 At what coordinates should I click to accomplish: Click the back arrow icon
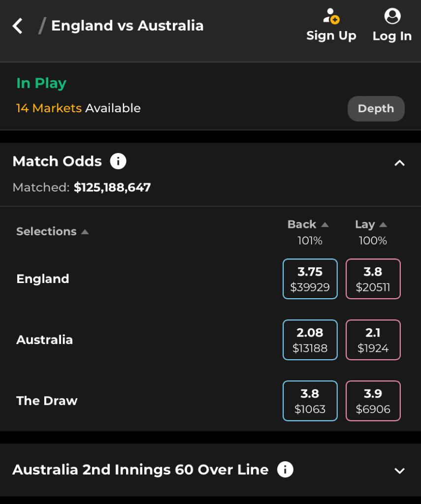[18, 26]
